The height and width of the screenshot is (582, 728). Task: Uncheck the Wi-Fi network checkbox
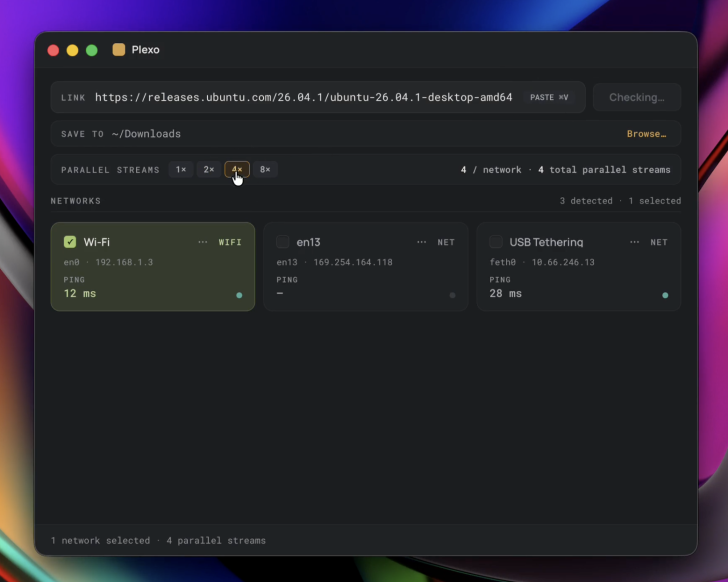point(70,242)
